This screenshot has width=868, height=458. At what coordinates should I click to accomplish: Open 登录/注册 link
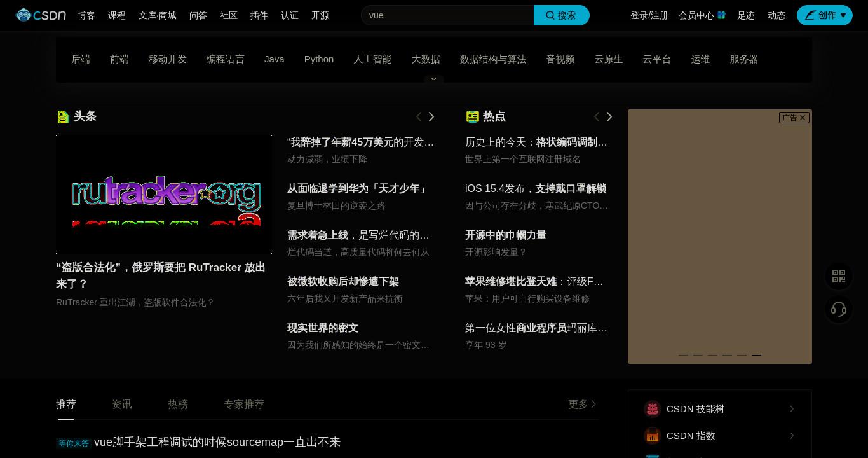pos(649,15)
